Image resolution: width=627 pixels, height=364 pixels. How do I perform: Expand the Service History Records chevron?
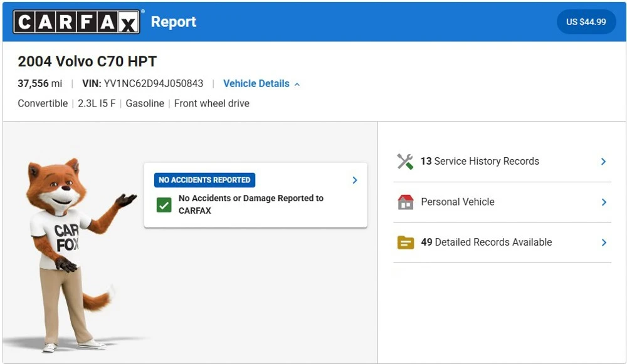tap(603, 162)
